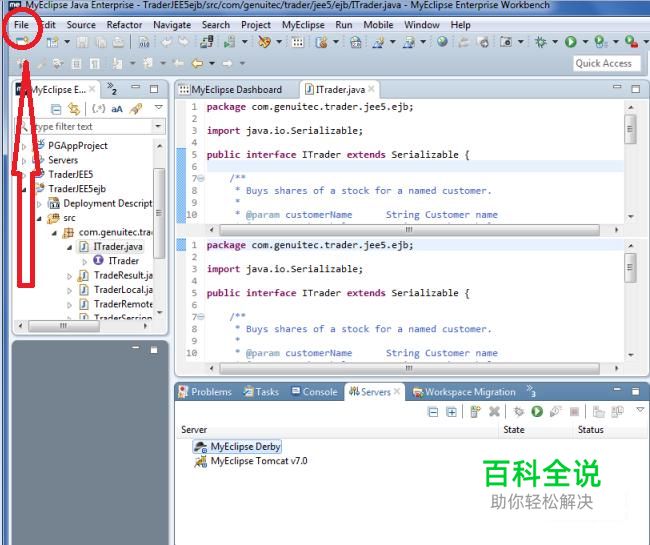Start the selected server with green play icon
Viewport: 650px width, 545px height.
coord(537,411)
